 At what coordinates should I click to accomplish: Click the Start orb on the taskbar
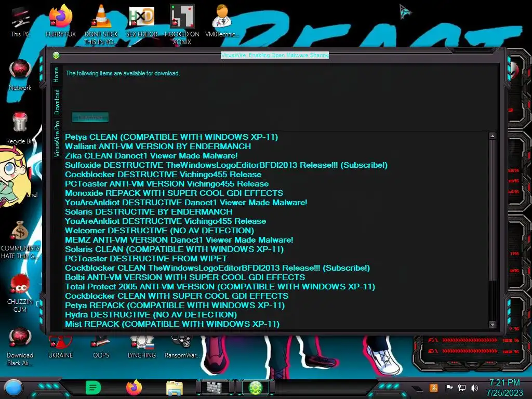coord(14,388)
